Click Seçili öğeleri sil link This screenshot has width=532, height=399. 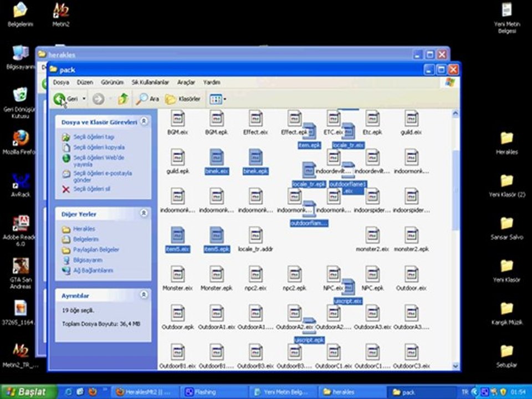pos(92,189)
